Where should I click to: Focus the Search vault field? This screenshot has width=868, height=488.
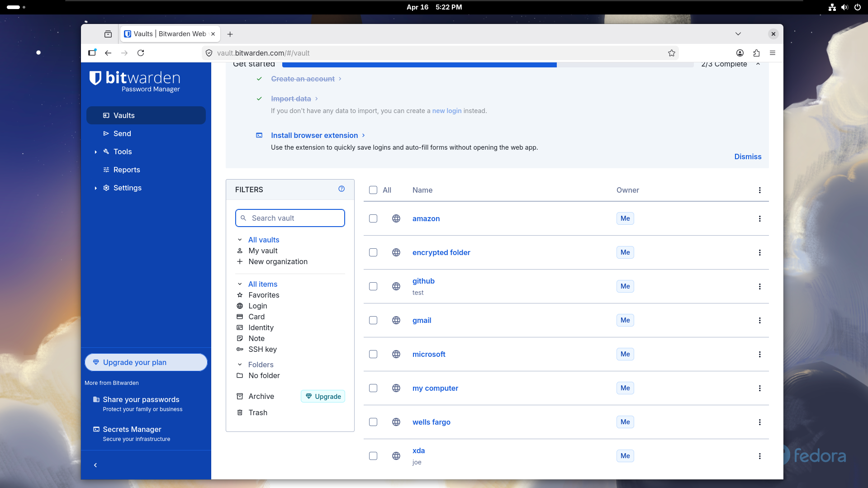coord(290,218)
